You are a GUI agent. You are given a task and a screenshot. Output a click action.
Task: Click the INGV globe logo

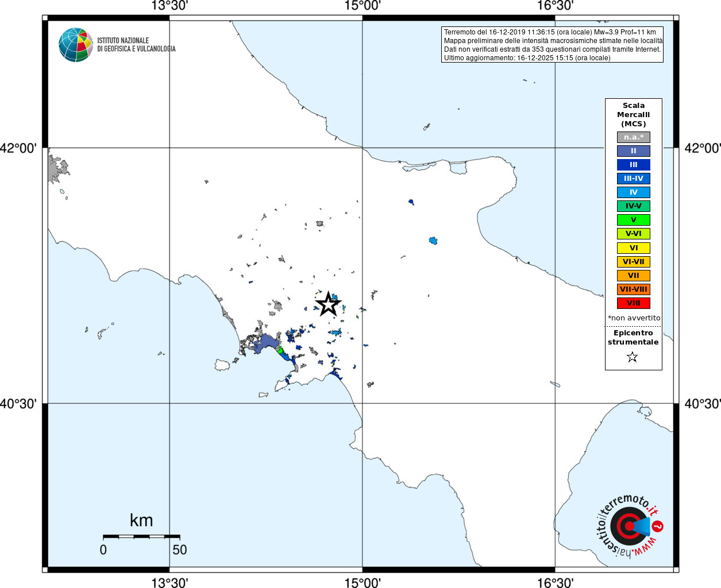coord(75,45)
